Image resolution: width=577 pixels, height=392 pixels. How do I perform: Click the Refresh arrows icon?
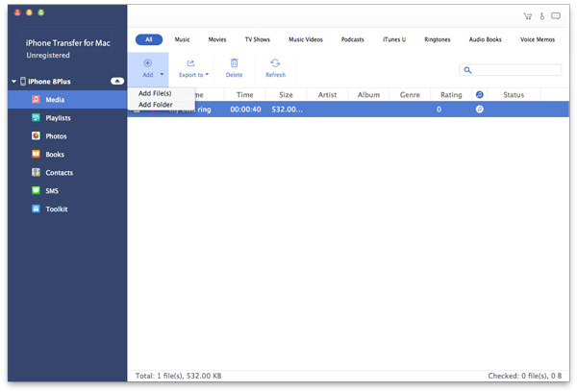point(275,62)
